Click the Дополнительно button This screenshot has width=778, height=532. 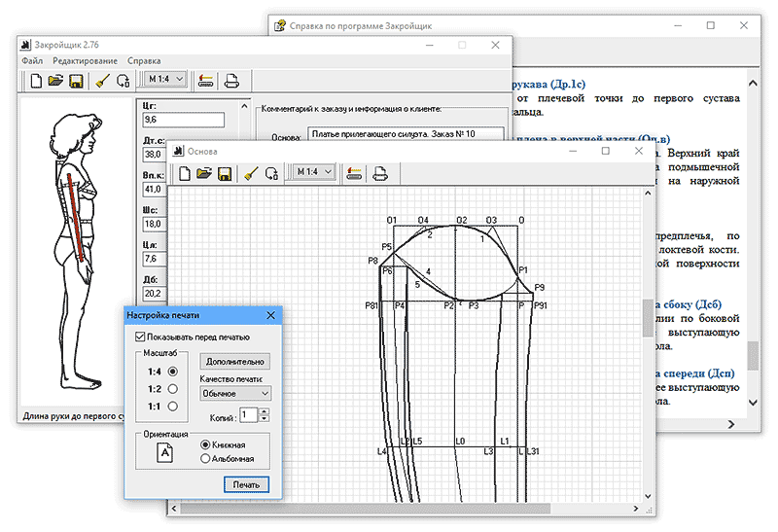tap(235, 361)
